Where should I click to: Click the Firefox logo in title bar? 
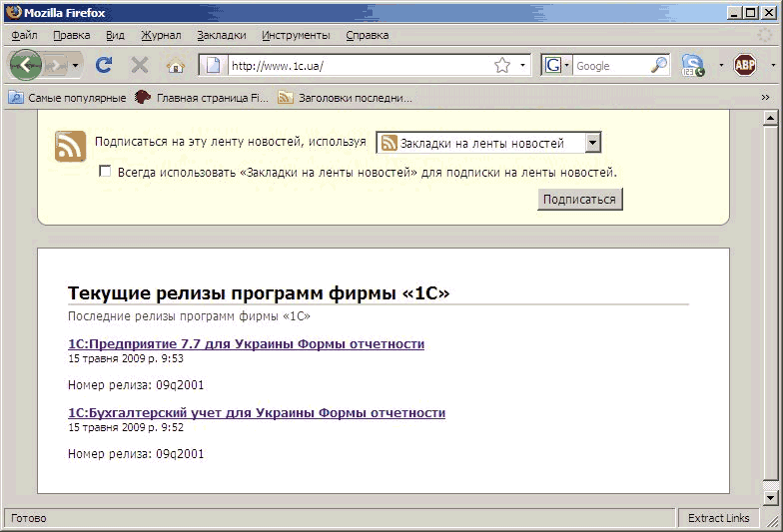coord(14,12)
